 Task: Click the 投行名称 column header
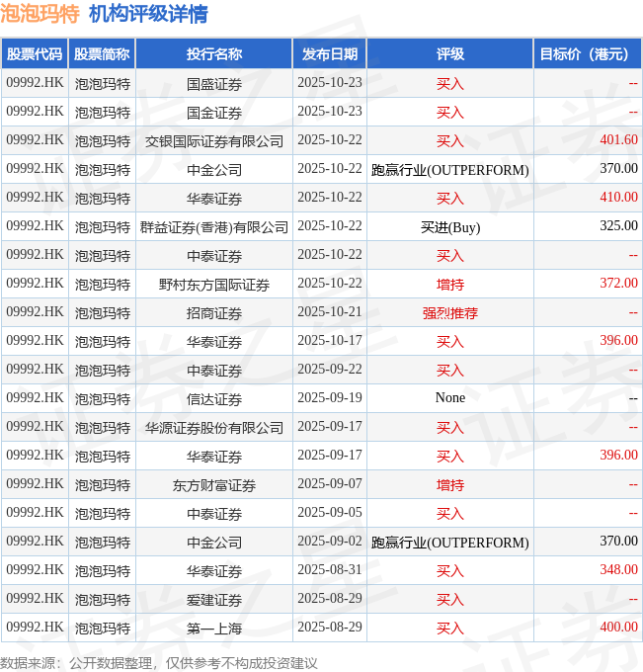(214, 54)
